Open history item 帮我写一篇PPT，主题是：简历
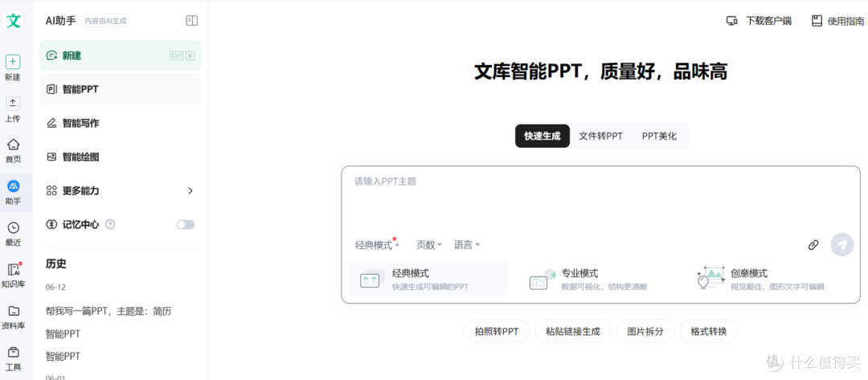Viewport: 868px width, 380px height. click(108, 312)
